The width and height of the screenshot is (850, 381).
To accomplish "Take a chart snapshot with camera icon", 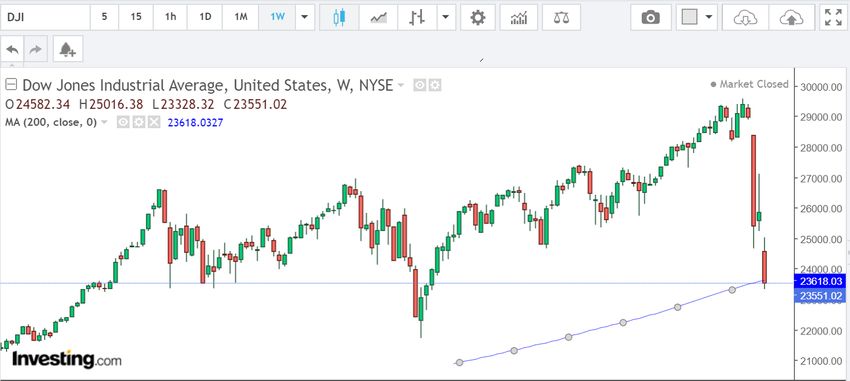I will 651,17.
